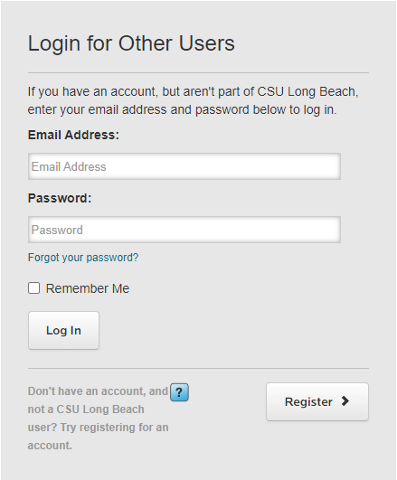Click the gray 'not a CSU Long Beach' text
397x480 pixels.
pos(86,409)
